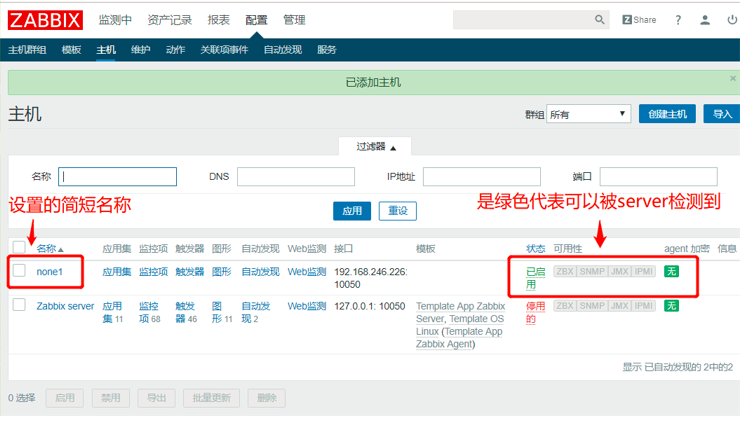Open 监控项 for host none1
748x423 pixels.
pos(153,271)
